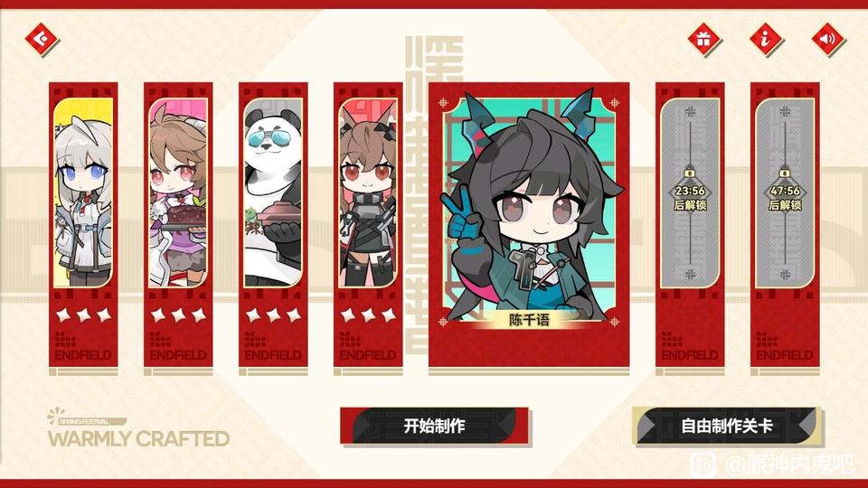Open the gift rewards diamond icon
The width and height of the screenshot is (868, 488).
click(x=703, y=39)
